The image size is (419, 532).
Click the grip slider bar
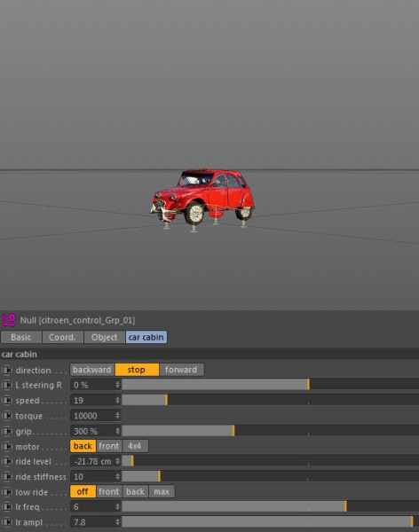click(271, 431)
